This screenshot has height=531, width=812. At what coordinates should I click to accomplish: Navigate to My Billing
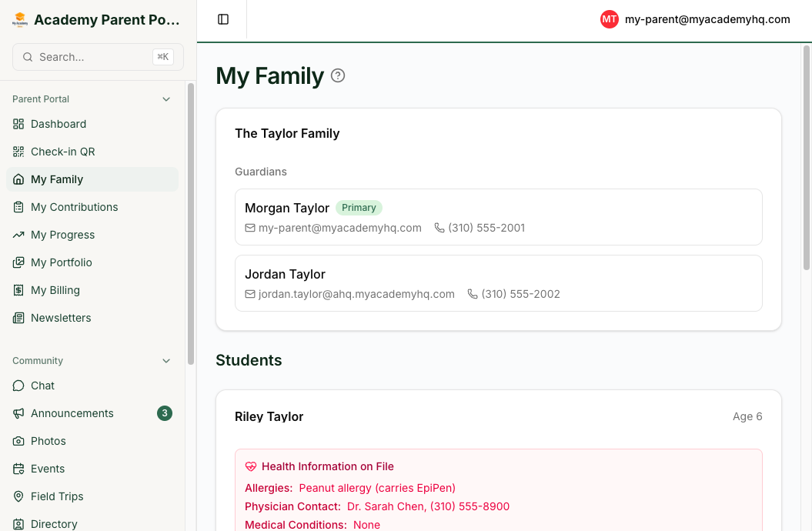92,290
